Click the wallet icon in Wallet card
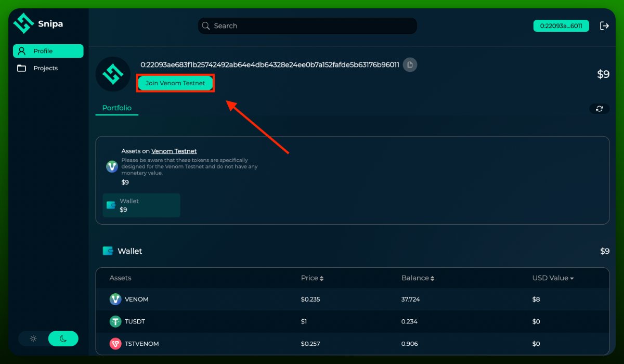The height and width of the screenshot is (364, 624). [x=111, y=205]
